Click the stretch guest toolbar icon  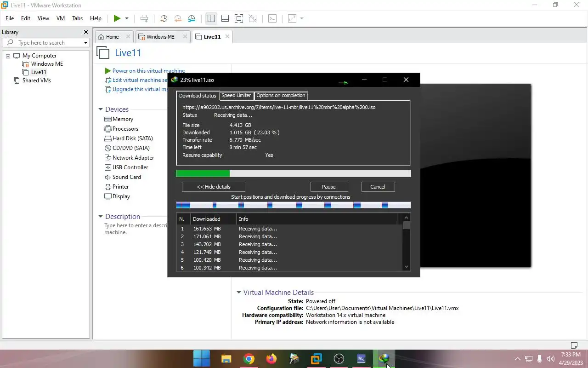tap(292, 18)
